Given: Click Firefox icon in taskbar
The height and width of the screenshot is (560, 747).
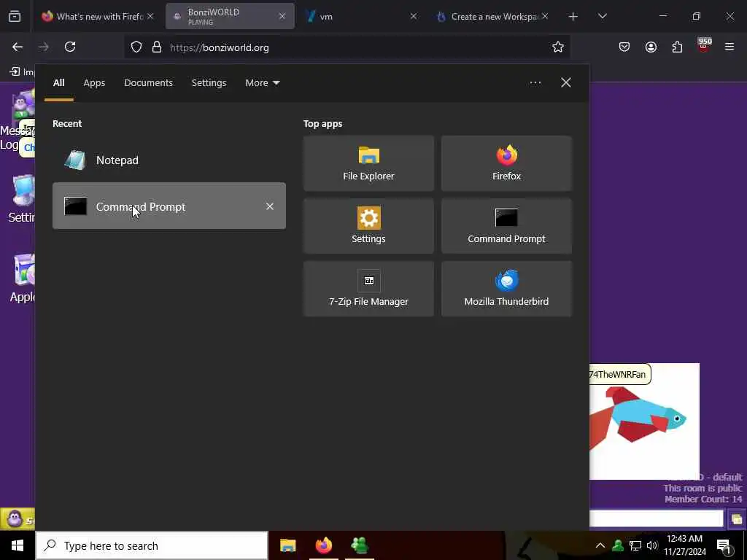Looking at the screenshot, I should (323, 545).
